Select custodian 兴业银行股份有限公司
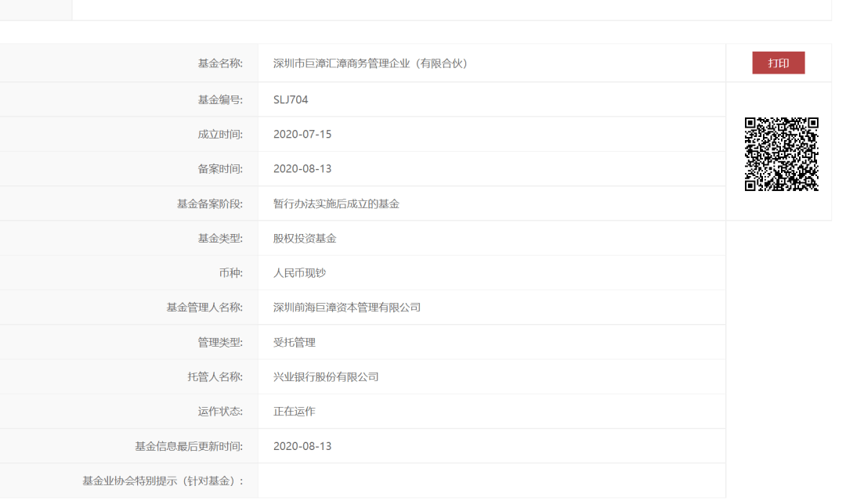This screenshot has height=504, width=846. pyautogui.click(x=326, y=376)
